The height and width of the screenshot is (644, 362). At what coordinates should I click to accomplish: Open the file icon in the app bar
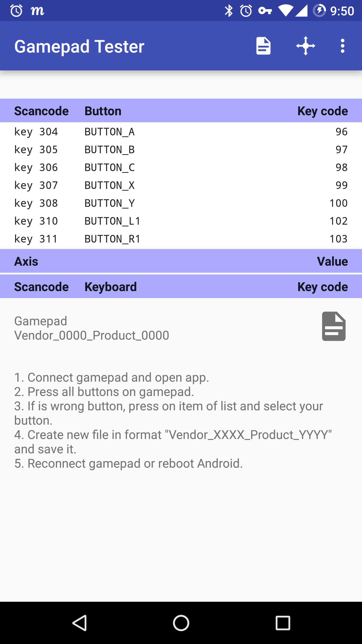tap(263, 46)
